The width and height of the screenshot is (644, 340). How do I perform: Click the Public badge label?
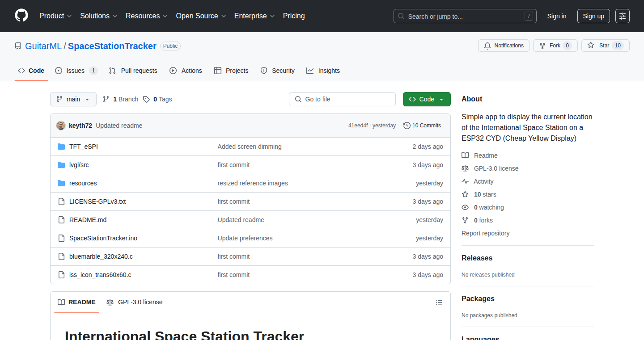tap(170, 46)
